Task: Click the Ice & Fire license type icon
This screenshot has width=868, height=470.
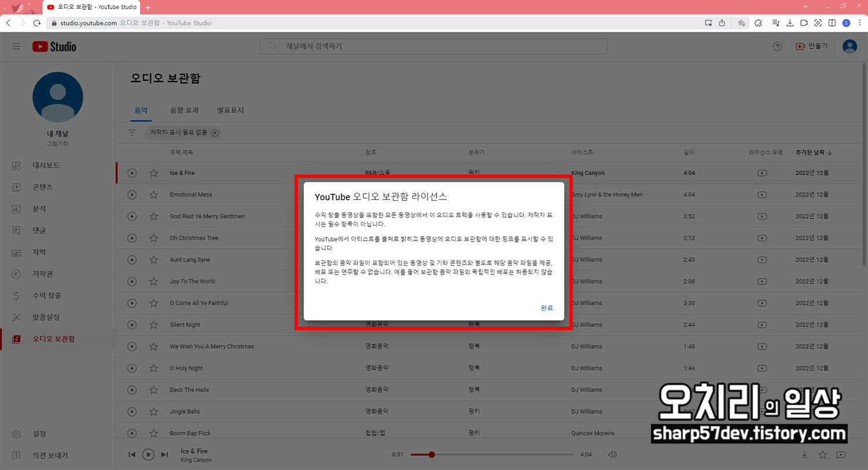Action: pos(762,173)
